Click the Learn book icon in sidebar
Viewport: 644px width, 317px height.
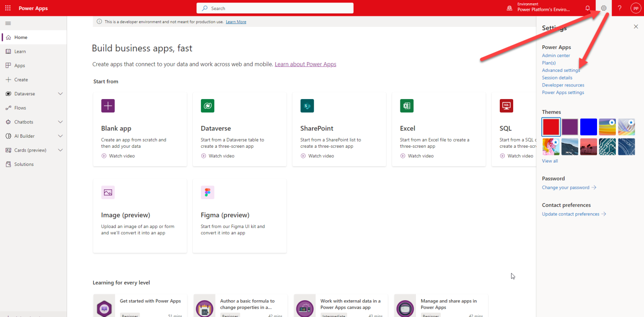(8, 51)
